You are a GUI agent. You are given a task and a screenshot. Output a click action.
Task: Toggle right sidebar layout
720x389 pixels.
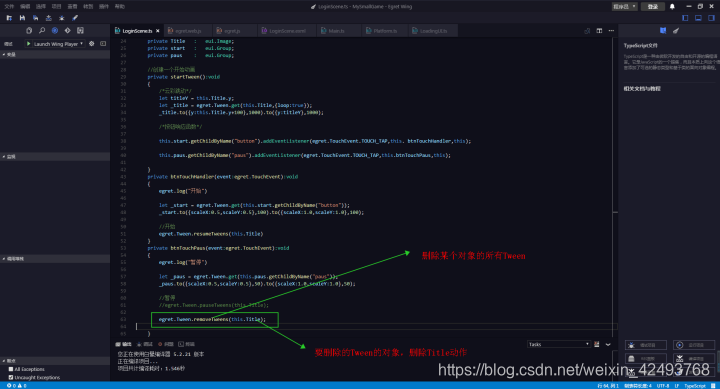711,18
